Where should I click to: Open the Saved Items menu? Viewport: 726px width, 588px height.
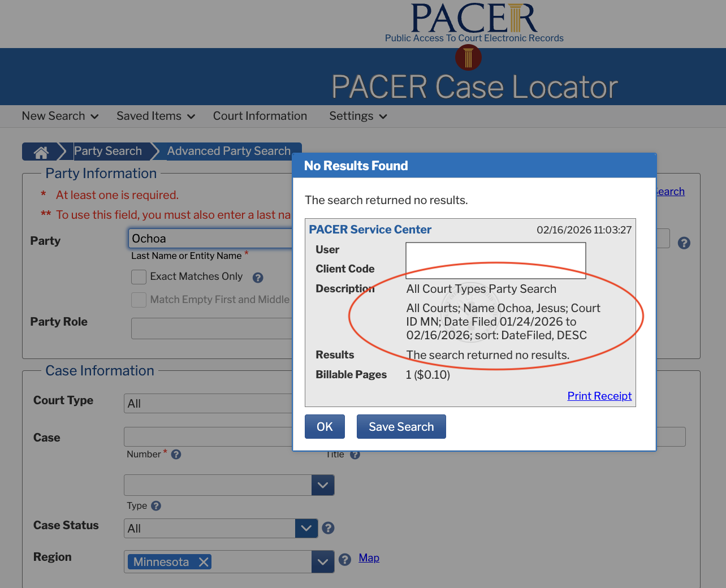155,116
